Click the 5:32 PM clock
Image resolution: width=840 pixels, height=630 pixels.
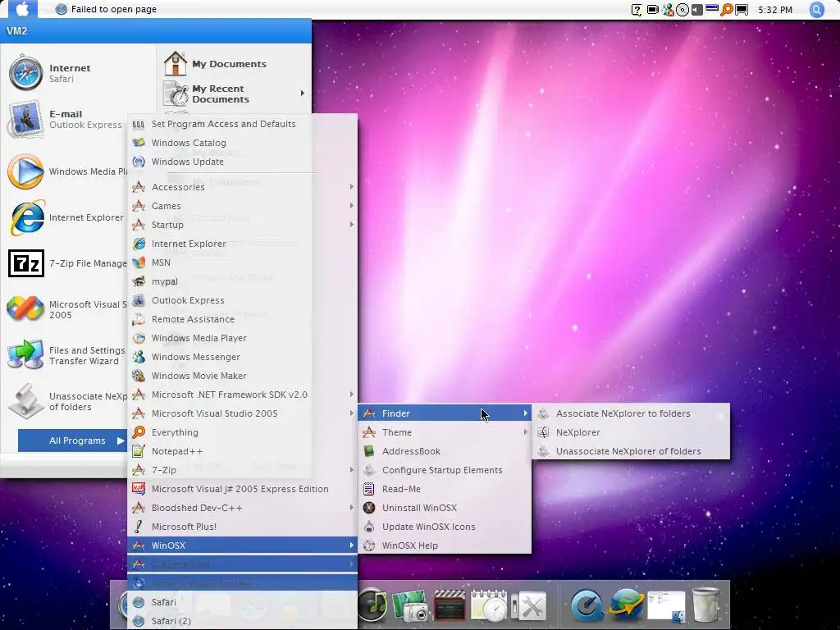(775, 10)
